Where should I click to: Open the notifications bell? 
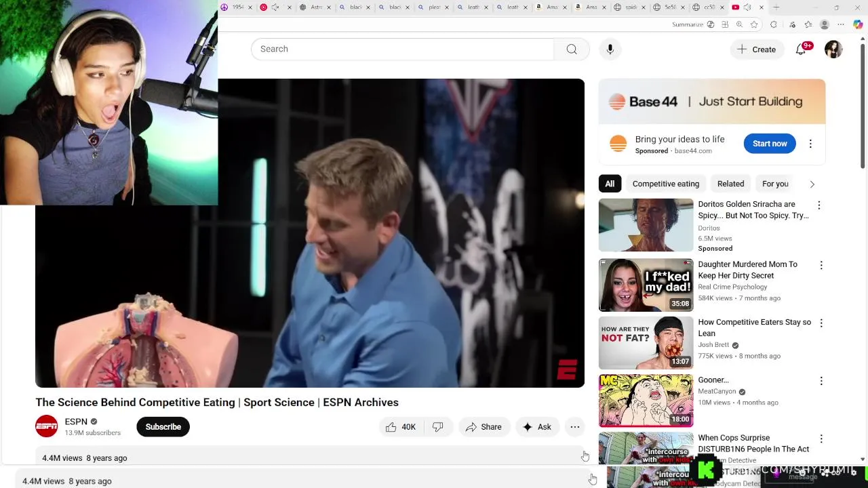click(801, 49)
